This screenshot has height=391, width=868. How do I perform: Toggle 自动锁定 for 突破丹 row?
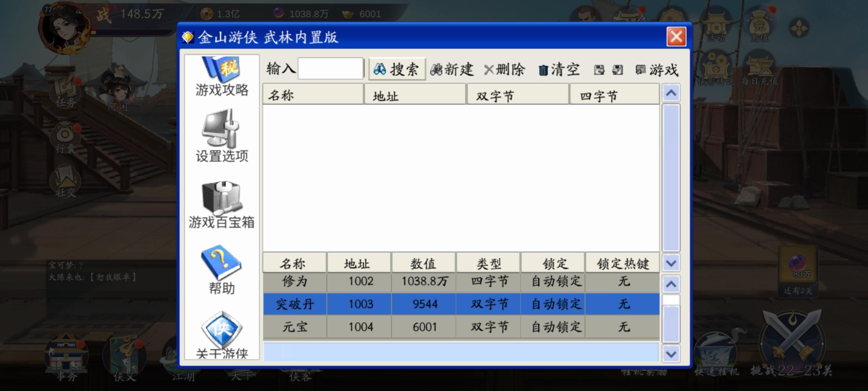pos(556,304)
